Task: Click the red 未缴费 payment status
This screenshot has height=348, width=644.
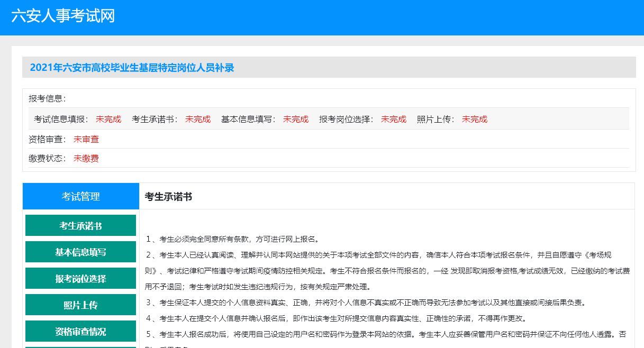Action: tap(86, 158)
